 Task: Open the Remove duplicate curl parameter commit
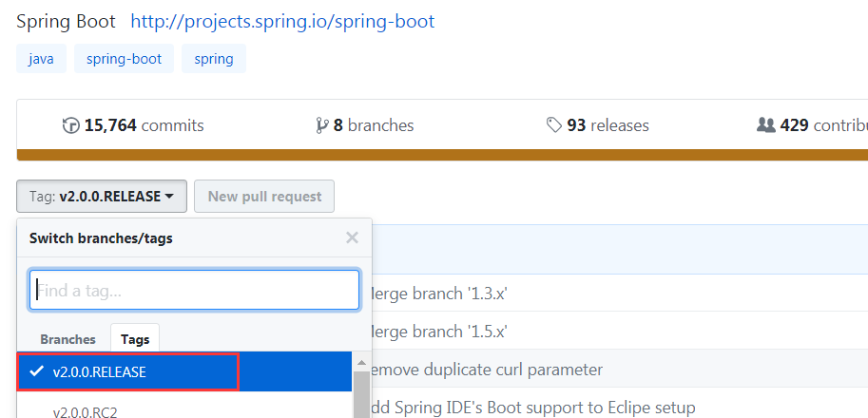click(x=485, y=370)
